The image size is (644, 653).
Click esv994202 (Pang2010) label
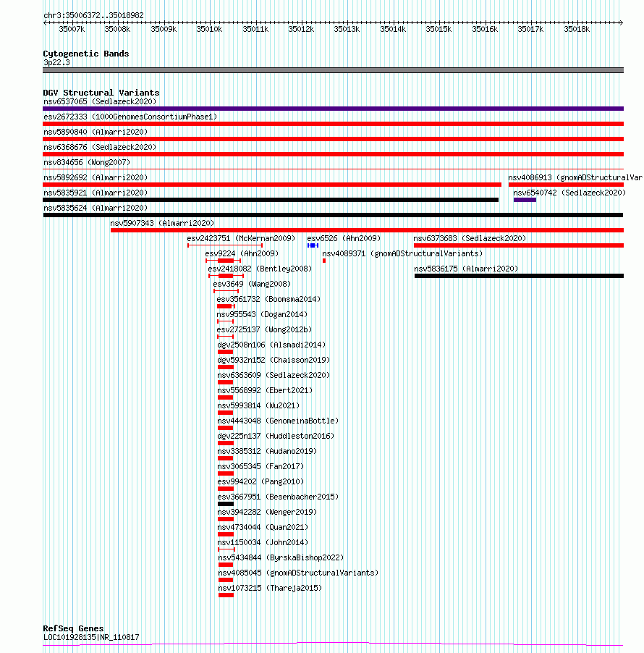(260, 482)
